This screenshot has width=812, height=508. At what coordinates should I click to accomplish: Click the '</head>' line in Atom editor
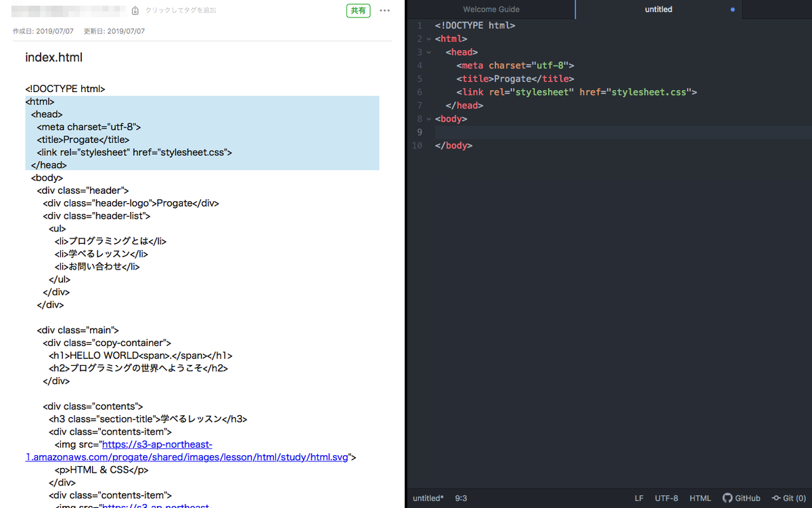(464, 106)
